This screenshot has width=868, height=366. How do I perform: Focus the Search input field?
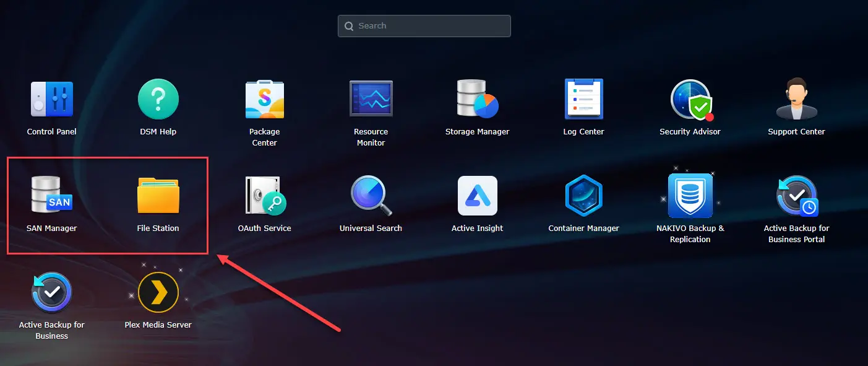point(424,26)
